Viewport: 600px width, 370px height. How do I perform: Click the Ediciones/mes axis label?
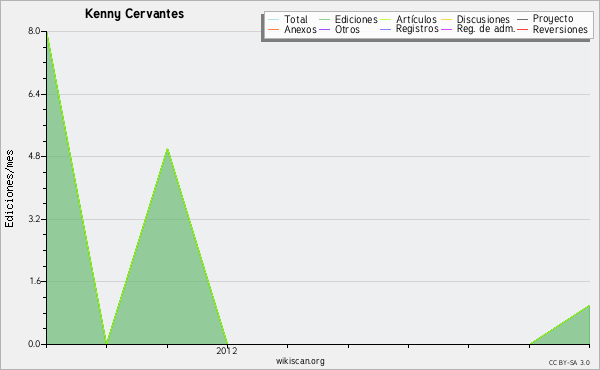[9, 189]
